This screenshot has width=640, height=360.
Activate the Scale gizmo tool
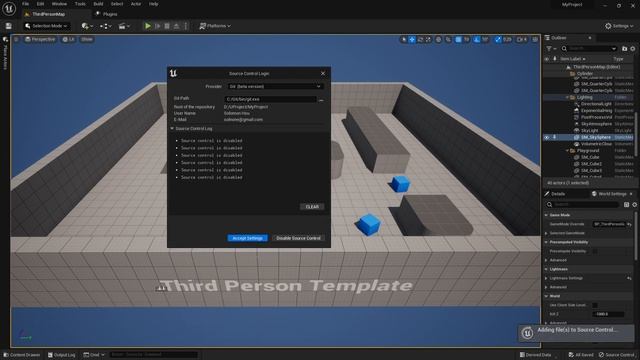point(428,40)
